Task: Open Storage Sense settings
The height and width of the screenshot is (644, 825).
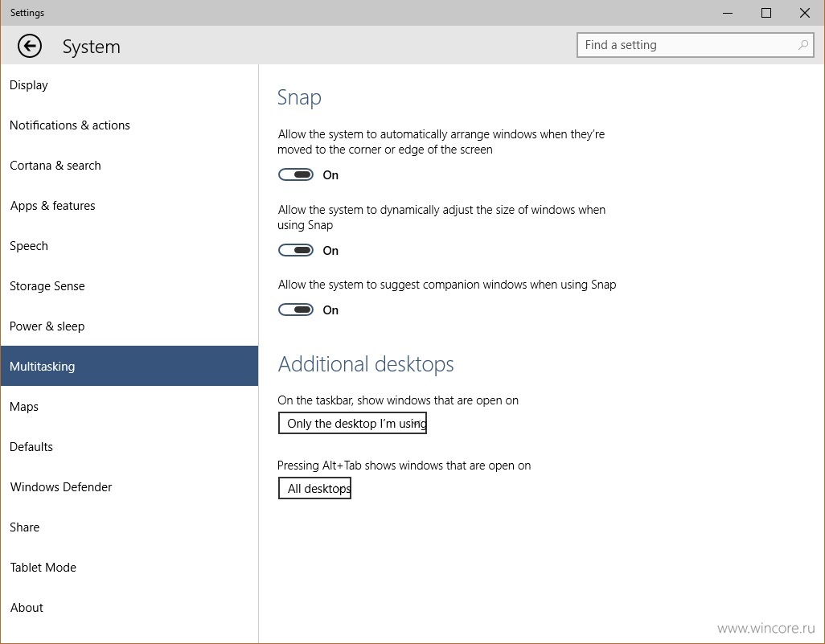Action: [129, 285]
